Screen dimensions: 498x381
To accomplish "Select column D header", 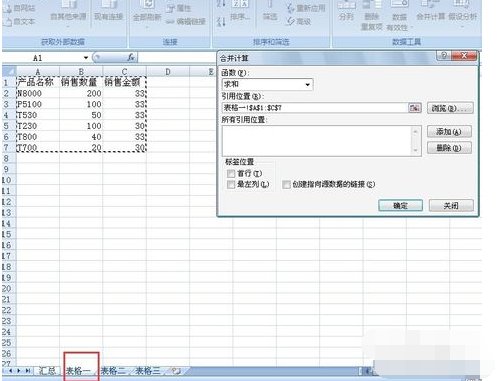I will tap(168, 72).
